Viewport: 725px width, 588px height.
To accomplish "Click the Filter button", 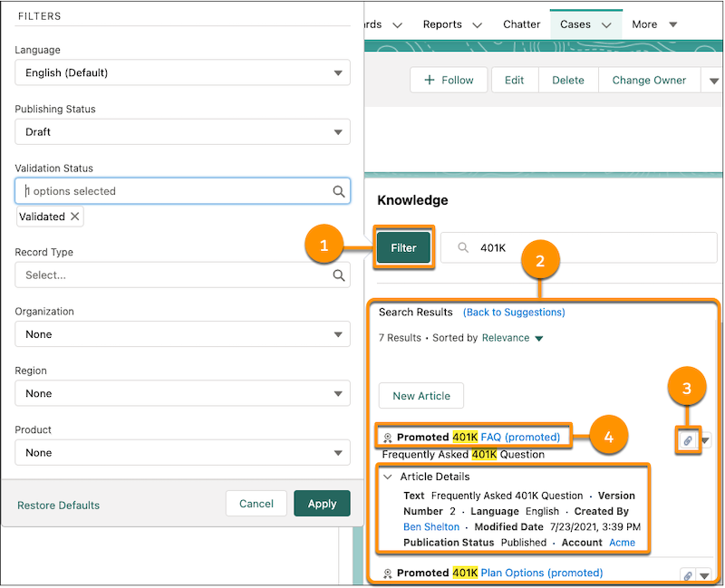I will 403,247.
